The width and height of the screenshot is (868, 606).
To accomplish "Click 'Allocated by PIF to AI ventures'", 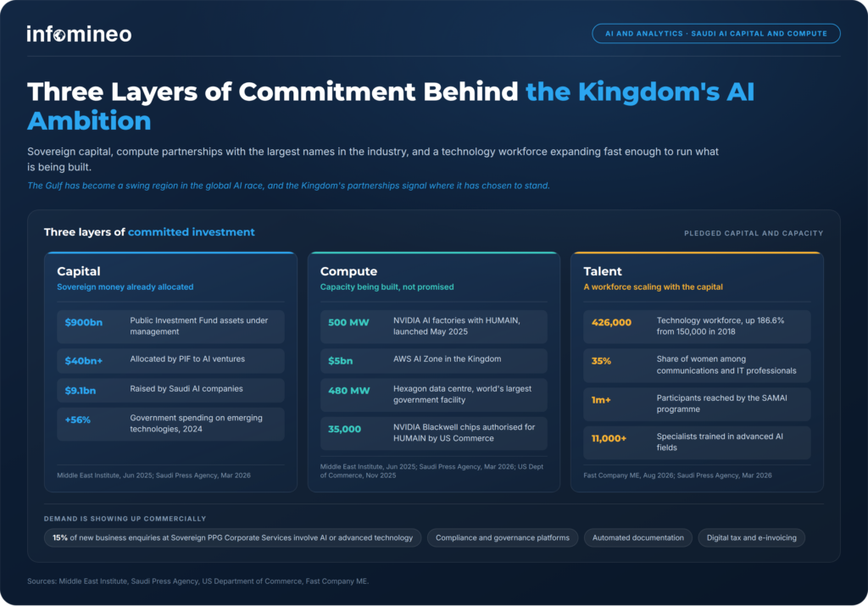I will pyautogui.click(x=187, y=359).
